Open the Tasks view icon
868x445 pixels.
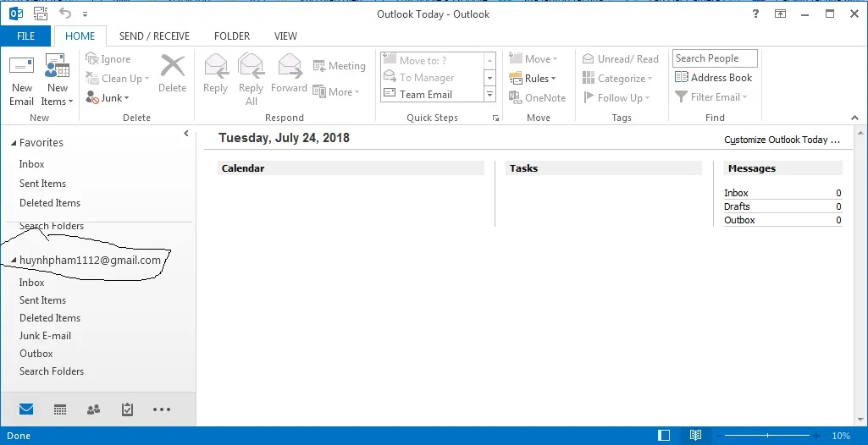127,409
